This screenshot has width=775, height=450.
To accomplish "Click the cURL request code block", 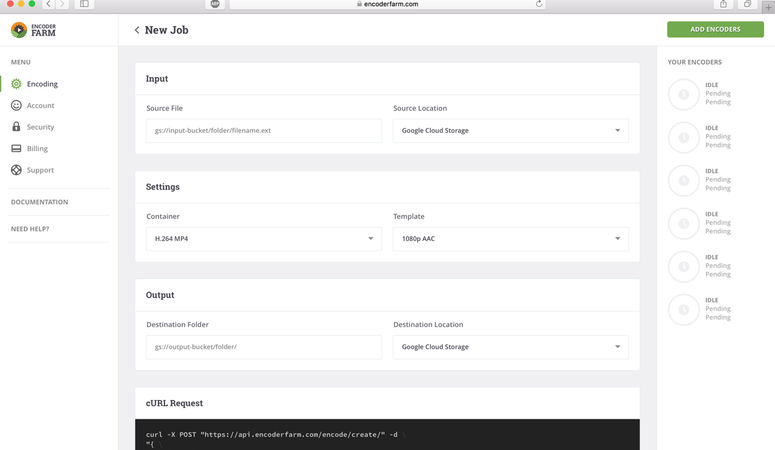I will (387, 435).
